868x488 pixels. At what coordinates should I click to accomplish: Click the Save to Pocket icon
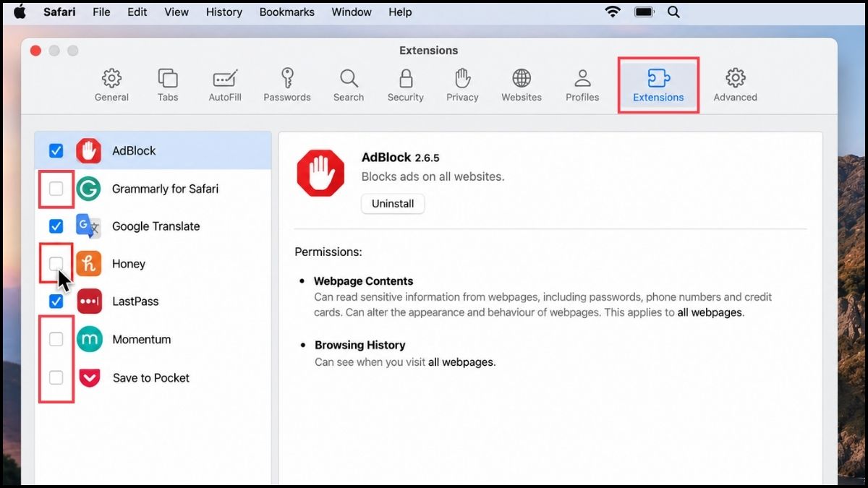coord(89,377)
